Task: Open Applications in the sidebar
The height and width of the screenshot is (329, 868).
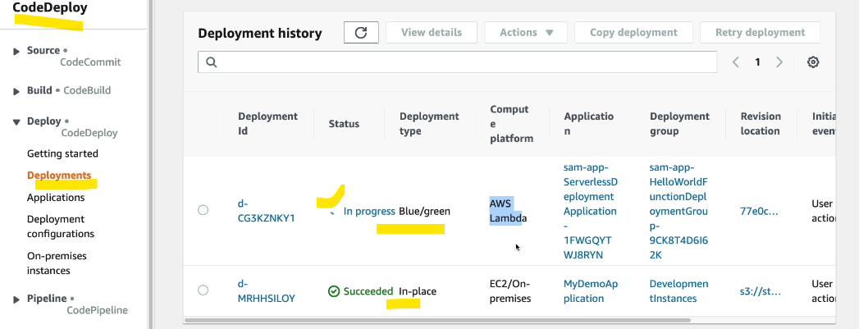Action: 56,197
